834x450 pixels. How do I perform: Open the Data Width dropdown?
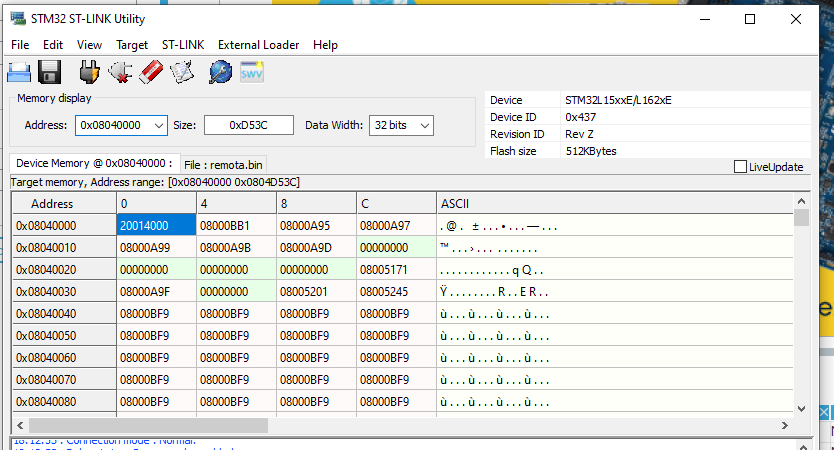[424, 126]
